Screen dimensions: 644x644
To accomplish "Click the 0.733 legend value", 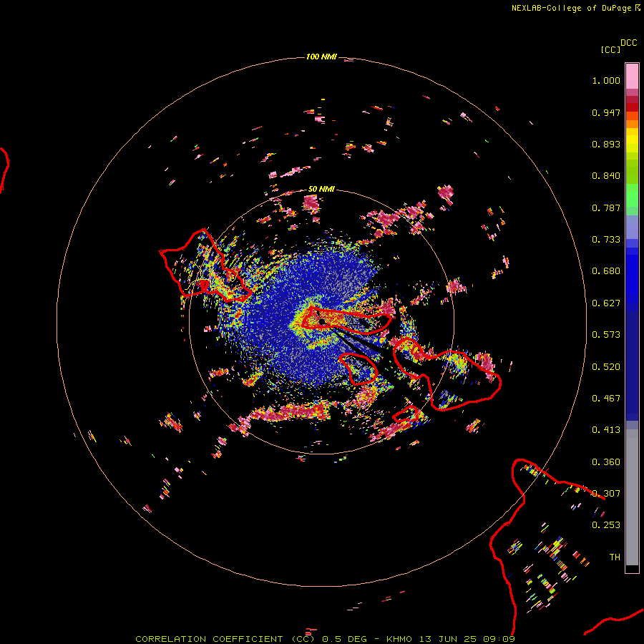I will [x=606, y=240].
